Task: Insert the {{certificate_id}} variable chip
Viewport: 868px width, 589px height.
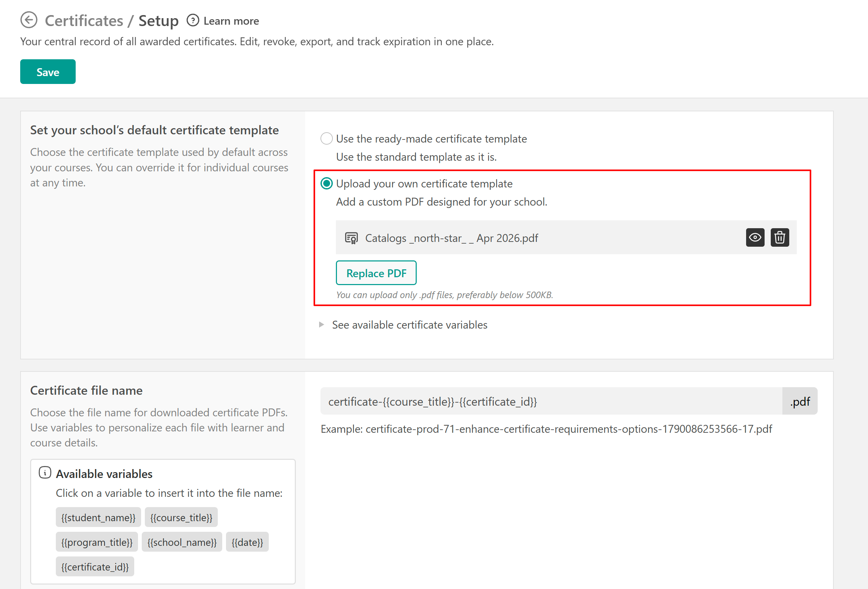Action: [95, 567]
